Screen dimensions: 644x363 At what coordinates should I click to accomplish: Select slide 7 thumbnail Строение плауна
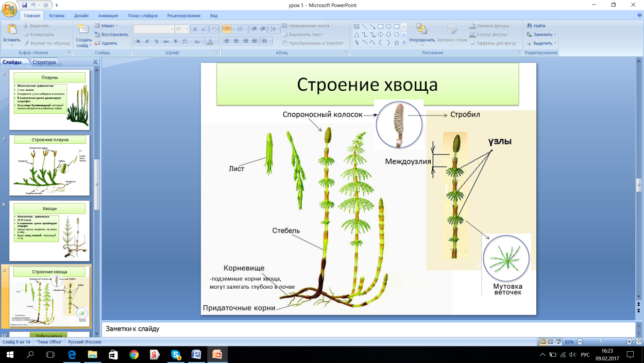click(x=49, y=166)
